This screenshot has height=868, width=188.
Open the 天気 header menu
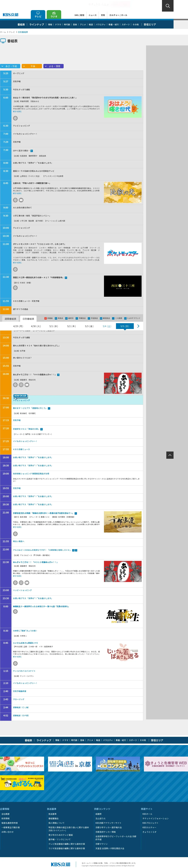(x=103, y=15)
